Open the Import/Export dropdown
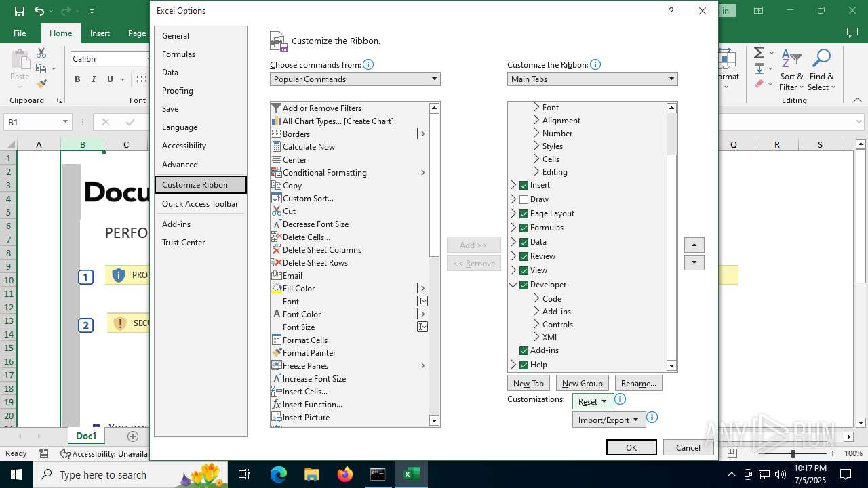The width and height of the screenshot is (868, 488). [608, 420]
